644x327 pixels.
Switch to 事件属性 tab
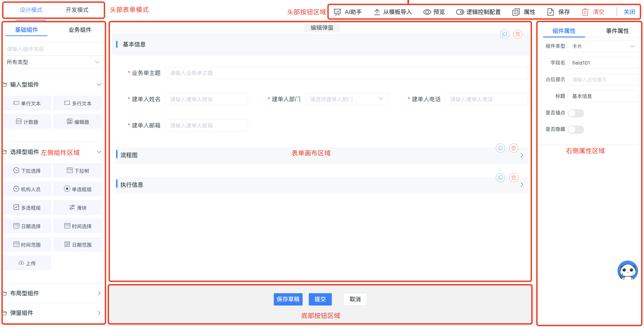pyautogui.click(x=617, y=31)
